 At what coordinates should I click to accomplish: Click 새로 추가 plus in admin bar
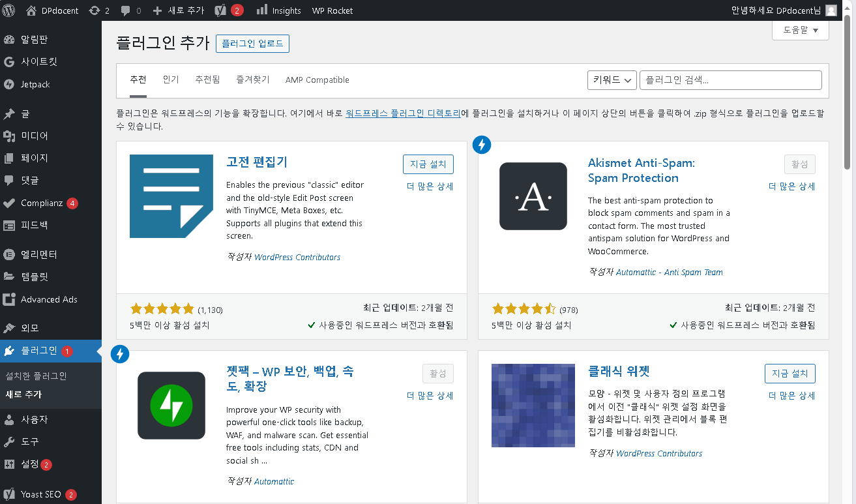[x=178, y=10]
